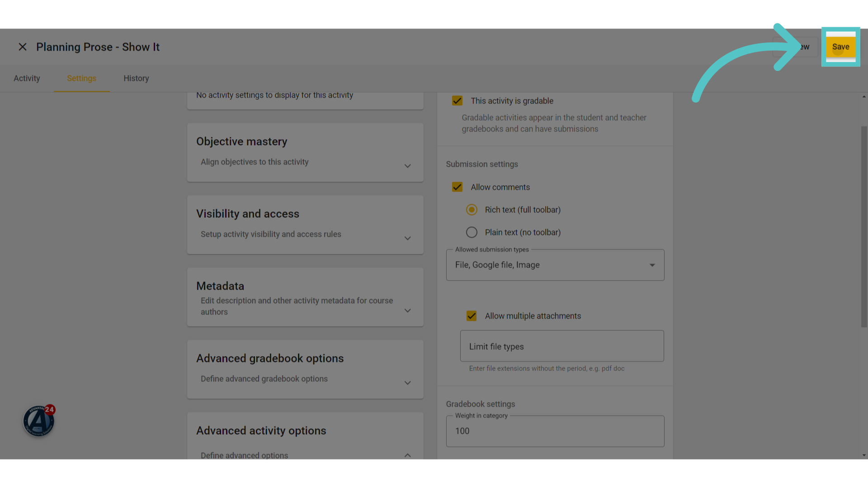Click the Advanced activity options heading
The height and width of the screenshot is (488, 868).
pyautogui.click(x=261, y=431)
